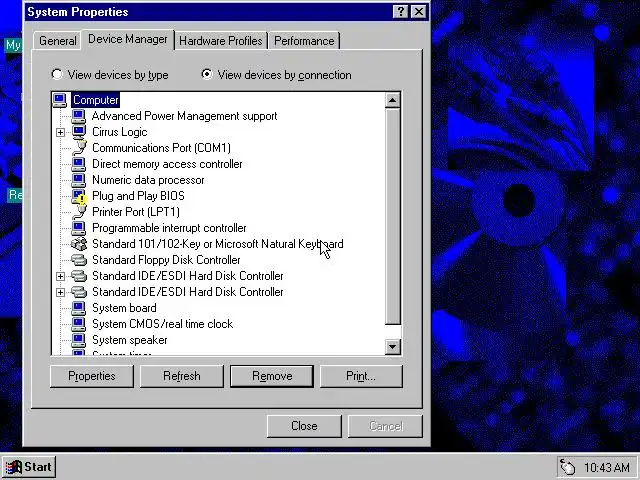Click the Cirrus Logic device icon
This screenshot has height=480, width=640.
tap(78, 132)
